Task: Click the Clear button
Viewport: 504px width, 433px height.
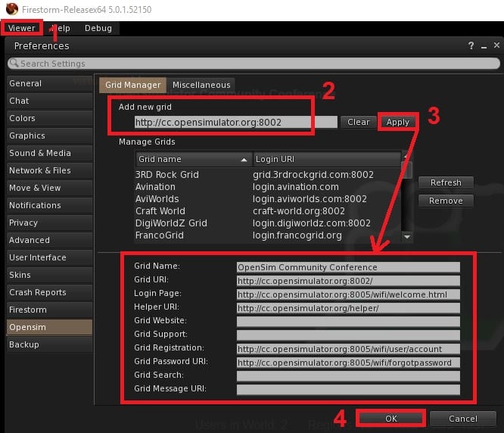Action: pyautogui.click(x=358, y=122)
